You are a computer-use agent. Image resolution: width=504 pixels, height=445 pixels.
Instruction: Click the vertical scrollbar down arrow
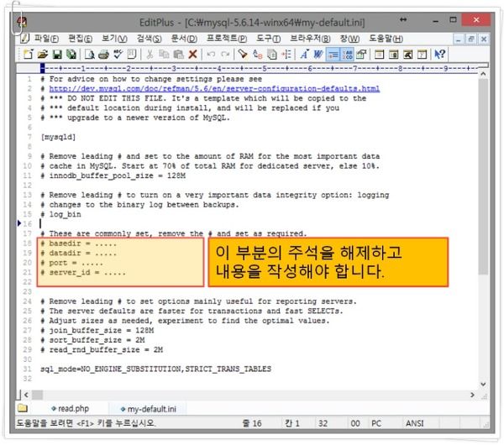point(483,385)
